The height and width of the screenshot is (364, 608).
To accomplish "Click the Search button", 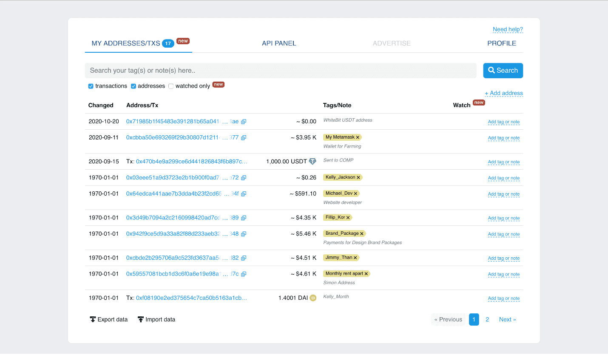I will [503, 71].
